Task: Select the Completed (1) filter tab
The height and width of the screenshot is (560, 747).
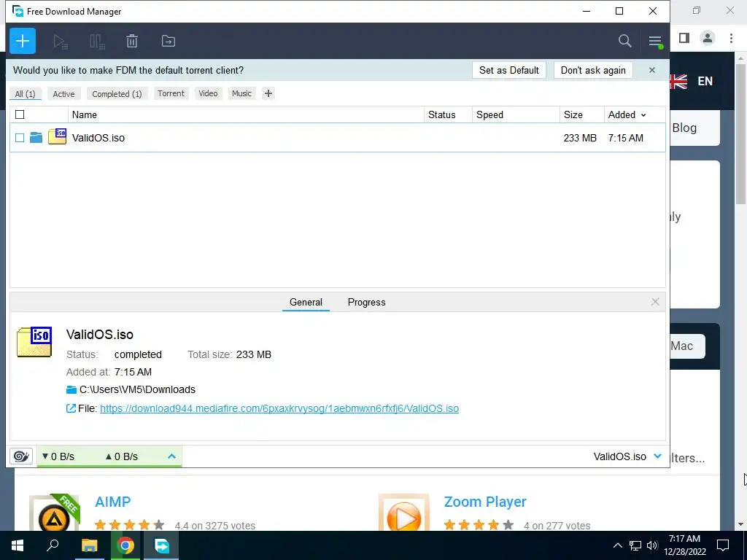Action: click(117, 94)
